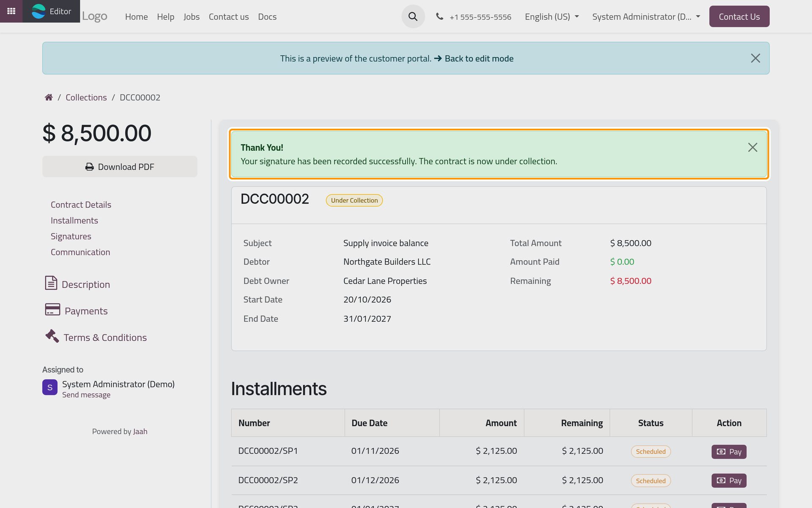
Task: Click debt owner Cedar Lane Properties
Action: point(385,281)
